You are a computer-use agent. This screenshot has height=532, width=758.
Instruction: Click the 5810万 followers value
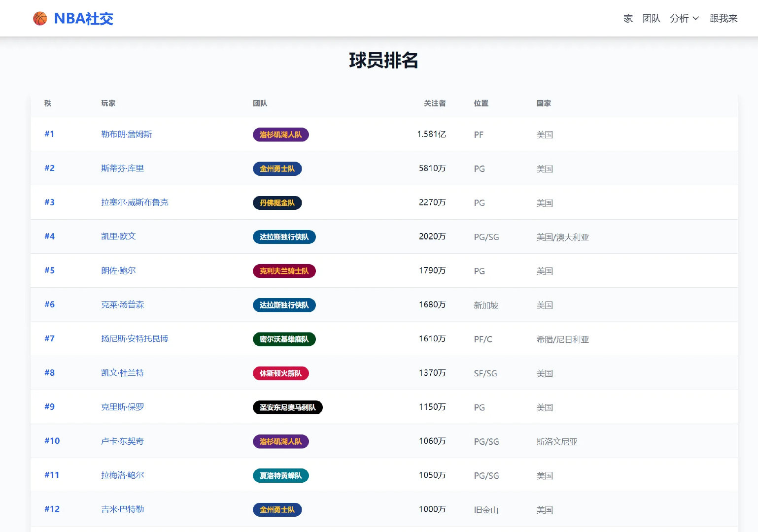click(x=432, y=168)
